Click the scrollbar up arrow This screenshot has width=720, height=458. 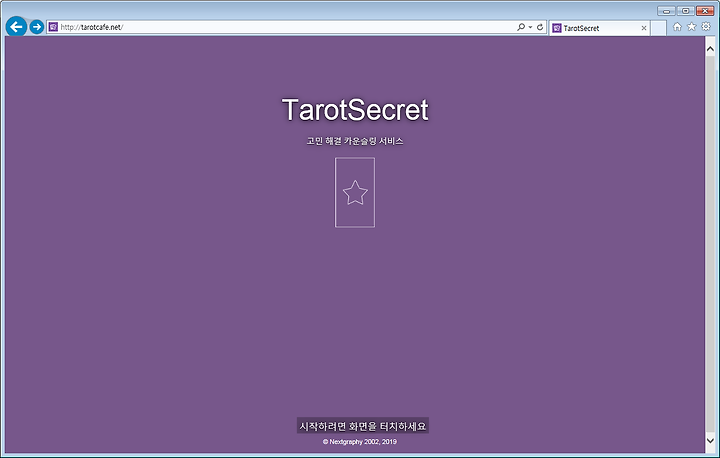click(x=710, y=49)
